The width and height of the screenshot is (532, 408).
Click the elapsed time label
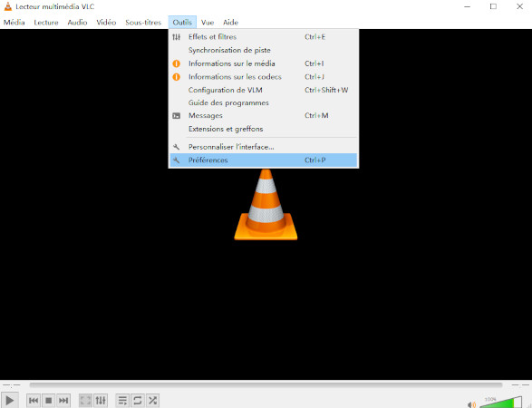tap(11, 385)
